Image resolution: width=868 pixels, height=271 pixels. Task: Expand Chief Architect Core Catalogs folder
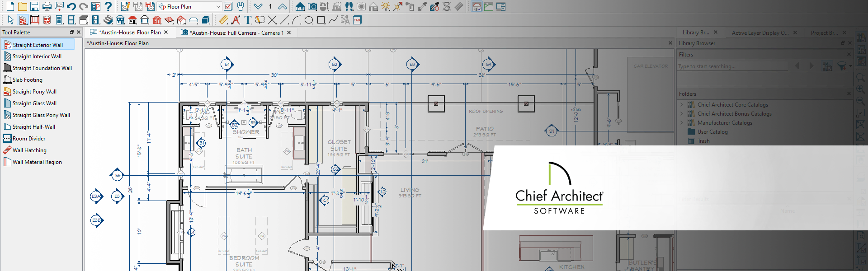tap(682, 105)
